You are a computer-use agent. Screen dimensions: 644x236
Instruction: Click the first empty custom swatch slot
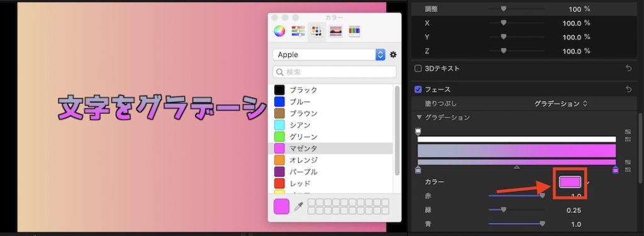pos(311,202)
